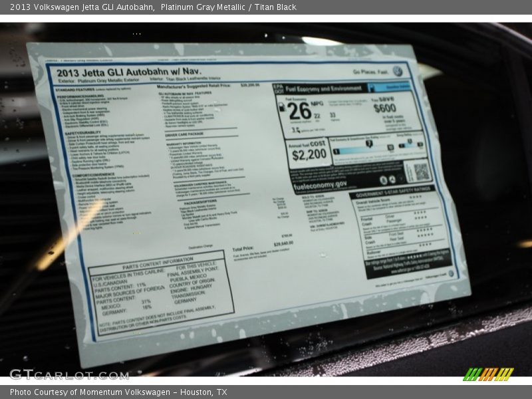Click the 'Government 5-Star Safety Ratings' header
Viewport: 532px width, 399px height.
[393, 192]
